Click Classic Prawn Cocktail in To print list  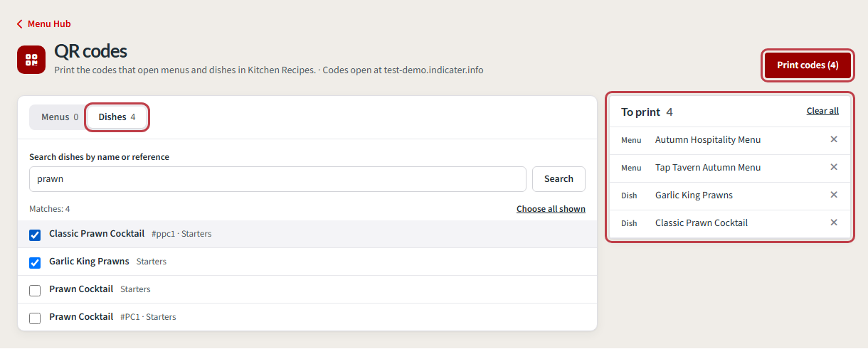click(x=702, y=223)
